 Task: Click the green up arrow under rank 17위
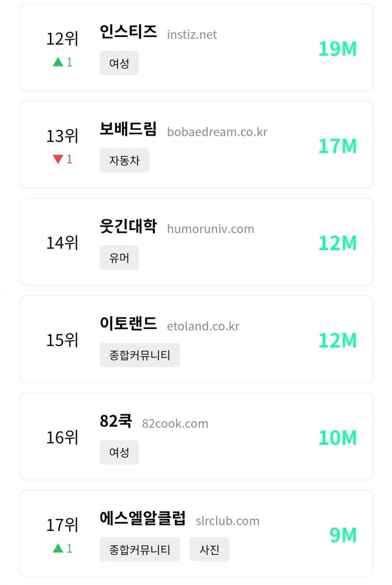click(x=58, y=548)
